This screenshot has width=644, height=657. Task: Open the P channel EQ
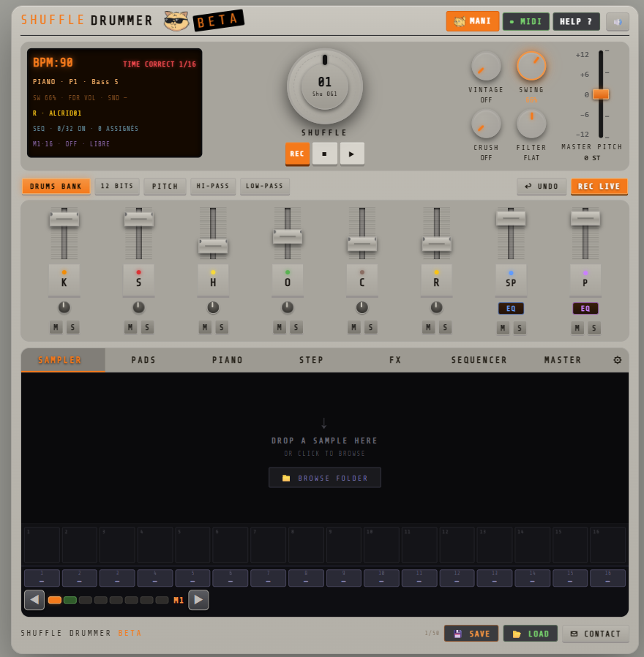585,309
